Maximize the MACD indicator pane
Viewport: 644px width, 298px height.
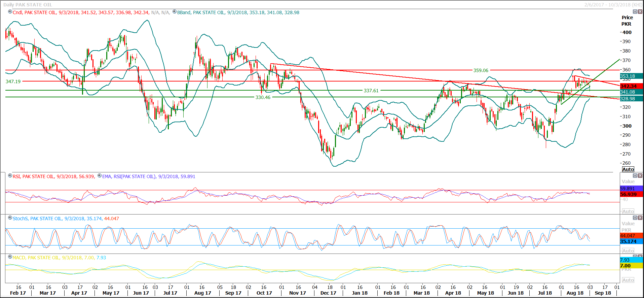[635, 256]
